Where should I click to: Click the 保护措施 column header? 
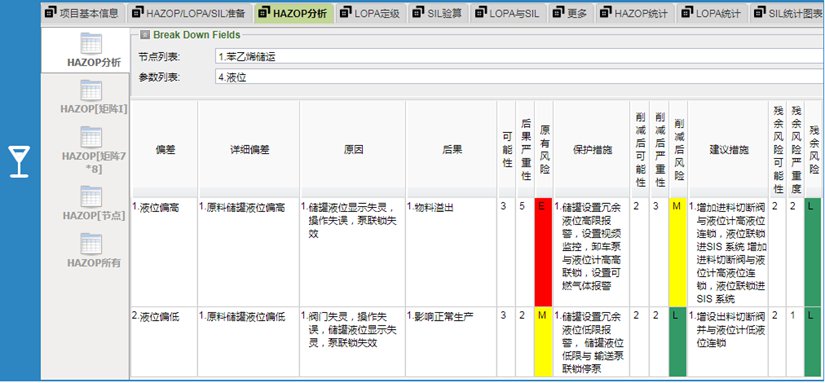(x=592, y=149)
